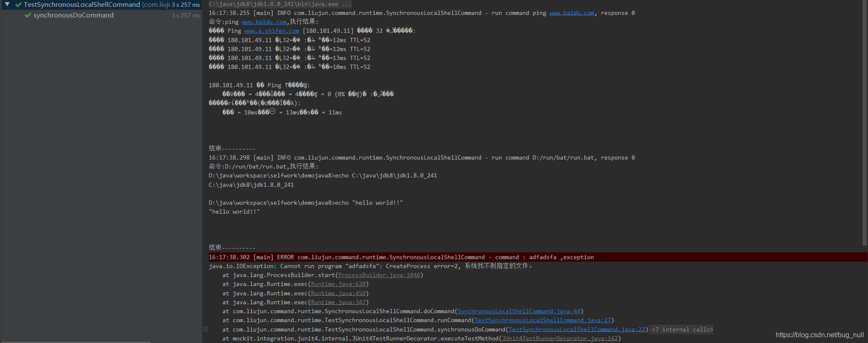Select the synchronousDoCommand test method
Screen dimensions: 868x343
pos(73,15)
